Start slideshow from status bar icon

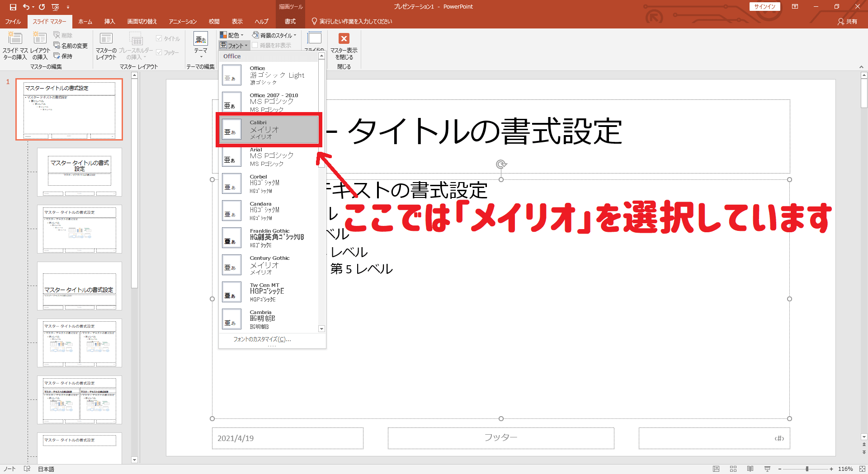click(767, 469)
